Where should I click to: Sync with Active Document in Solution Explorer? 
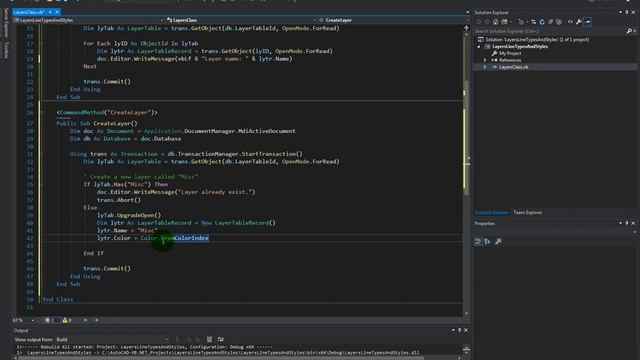[533, 22]
